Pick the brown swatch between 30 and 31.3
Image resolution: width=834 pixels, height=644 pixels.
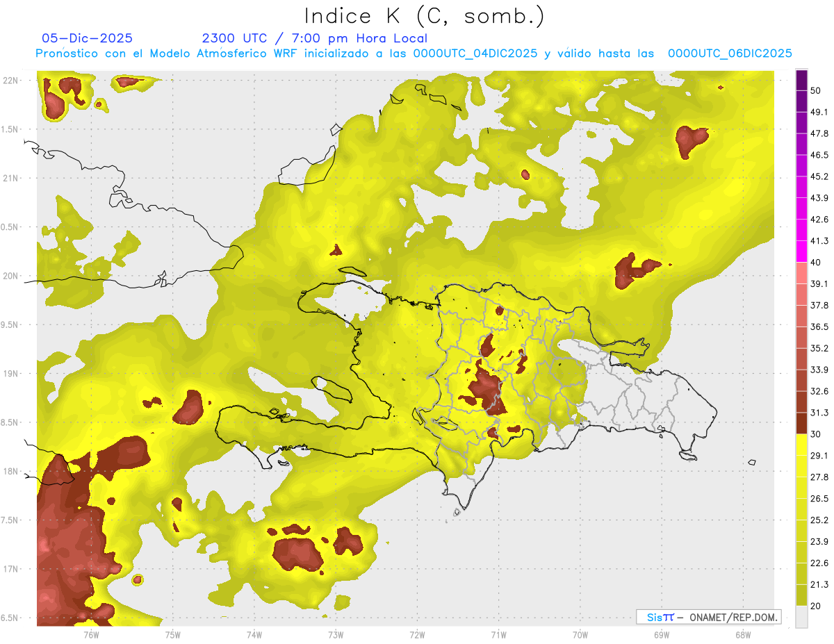click(x=802, y=424)
